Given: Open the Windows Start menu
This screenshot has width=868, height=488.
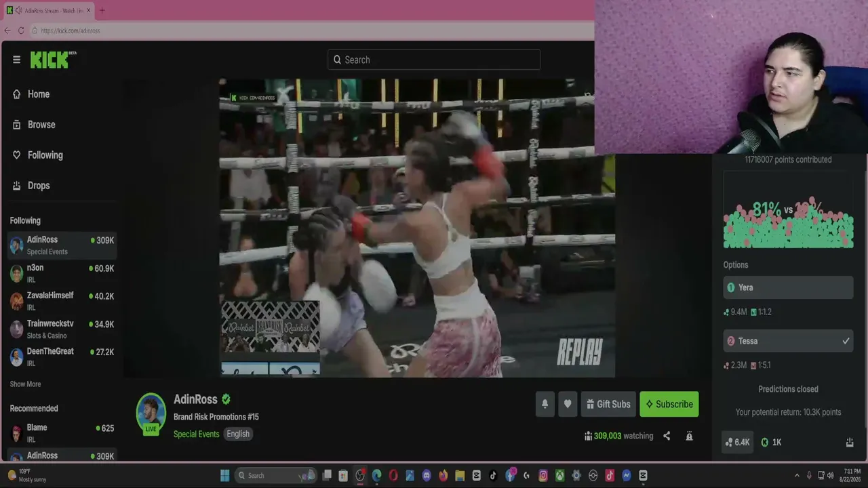Looking at the screenshot, I should (x=224, y=476).
